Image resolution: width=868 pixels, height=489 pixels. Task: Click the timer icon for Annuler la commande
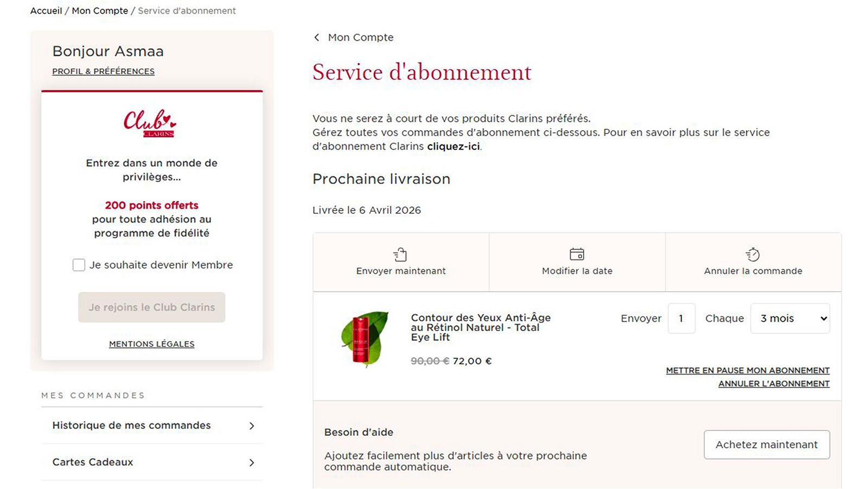(x=752, y=254)
